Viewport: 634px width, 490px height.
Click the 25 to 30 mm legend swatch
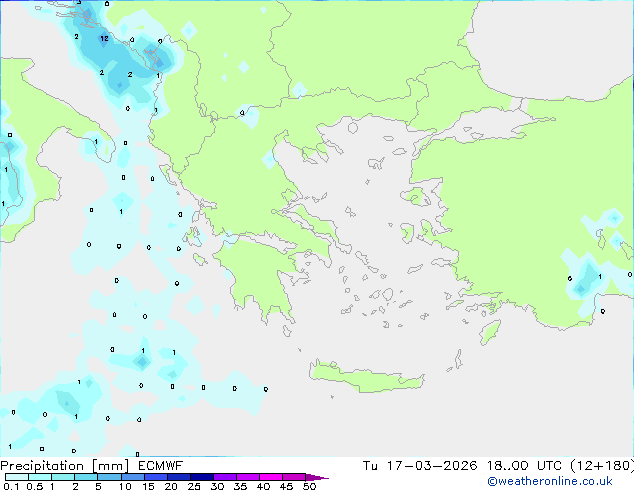click(x=201, y=477)
